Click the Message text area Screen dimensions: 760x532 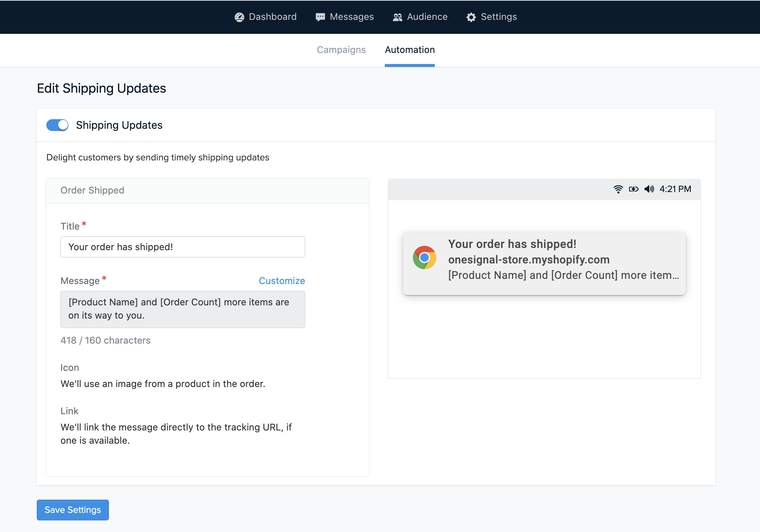point(182,309)
